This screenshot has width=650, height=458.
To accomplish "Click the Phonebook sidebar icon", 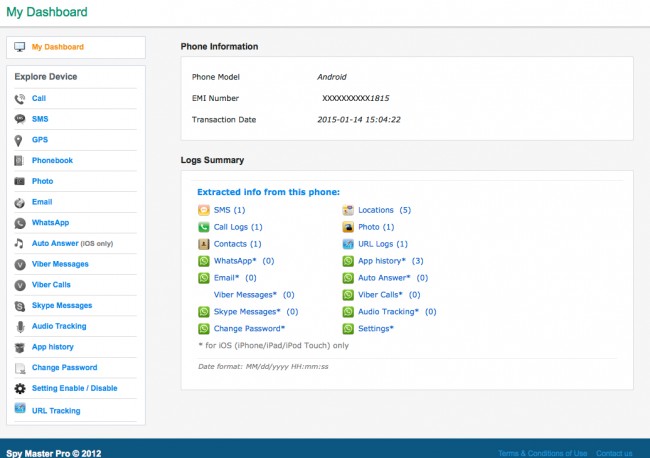I will pos(19,161).
